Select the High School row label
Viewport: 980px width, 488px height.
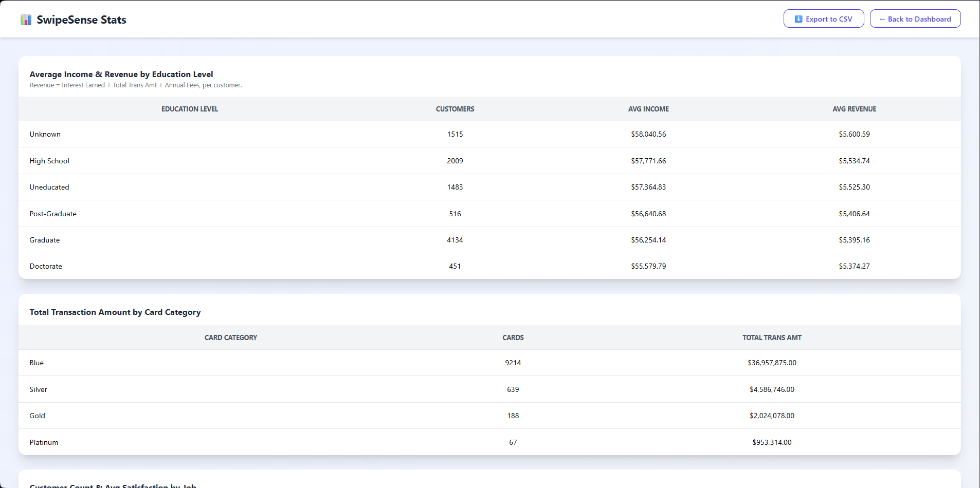(x=49, y=161)
